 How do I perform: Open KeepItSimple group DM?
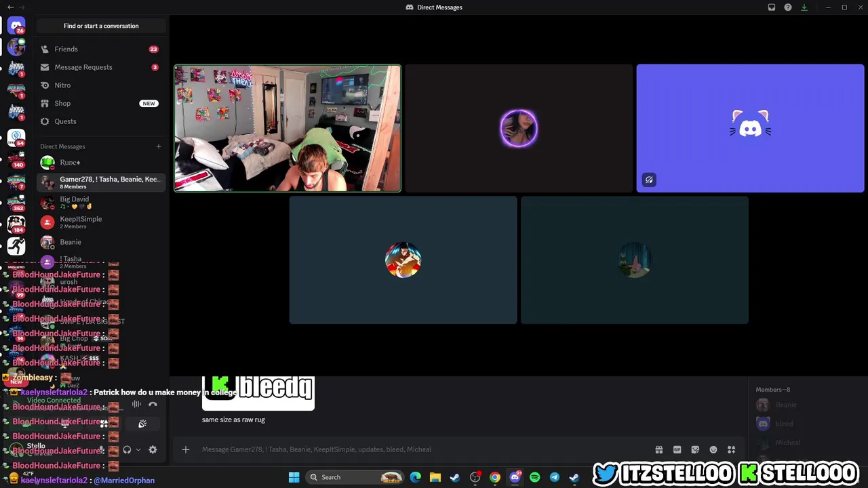101,222
